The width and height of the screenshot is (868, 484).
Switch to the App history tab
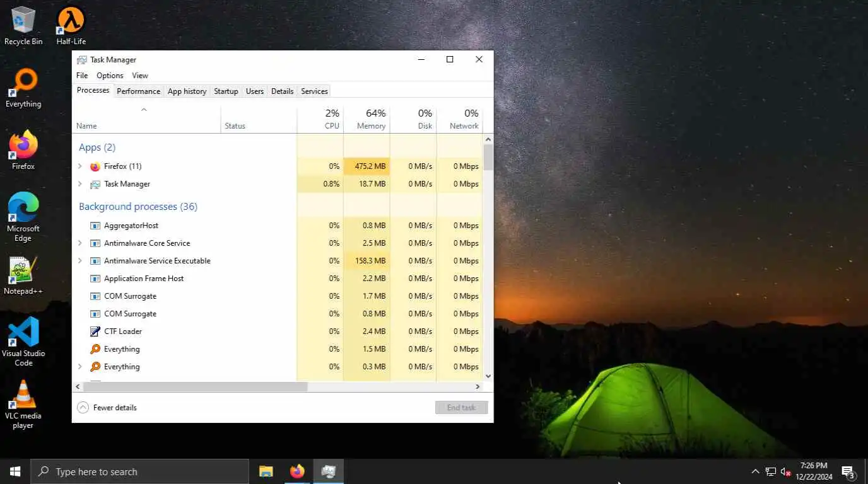(187, 91)
